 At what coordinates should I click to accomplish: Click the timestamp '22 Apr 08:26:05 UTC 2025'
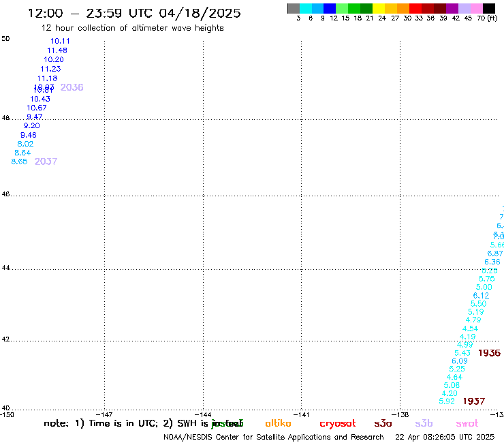pyautogui.click(x=445, y=437)
